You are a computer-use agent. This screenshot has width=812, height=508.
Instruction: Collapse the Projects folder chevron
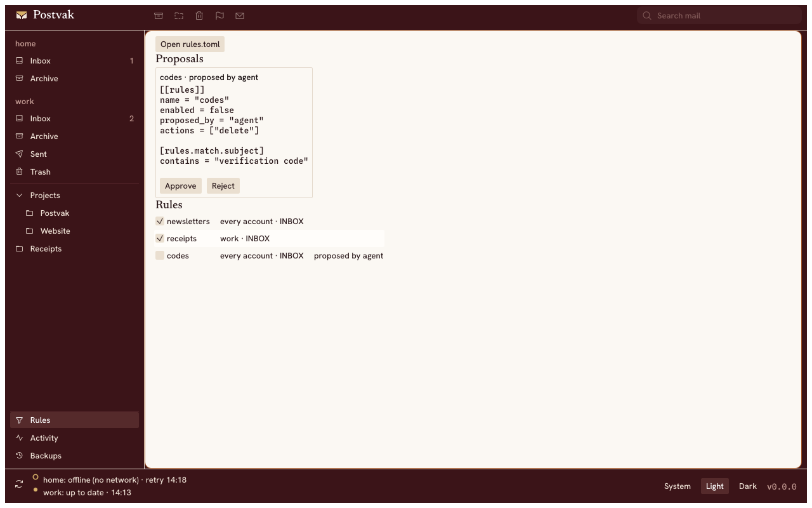pyautogui.click(x=19, y=196)
